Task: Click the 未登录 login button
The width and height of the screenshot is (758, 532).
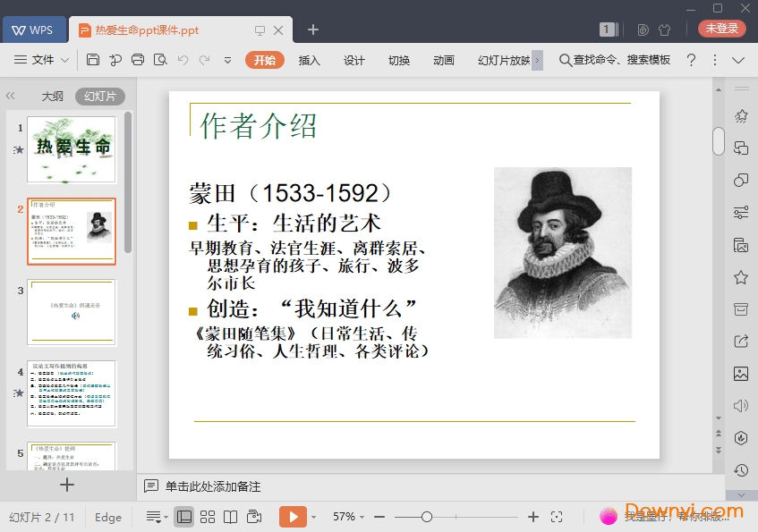Action: tap(721, 29)
